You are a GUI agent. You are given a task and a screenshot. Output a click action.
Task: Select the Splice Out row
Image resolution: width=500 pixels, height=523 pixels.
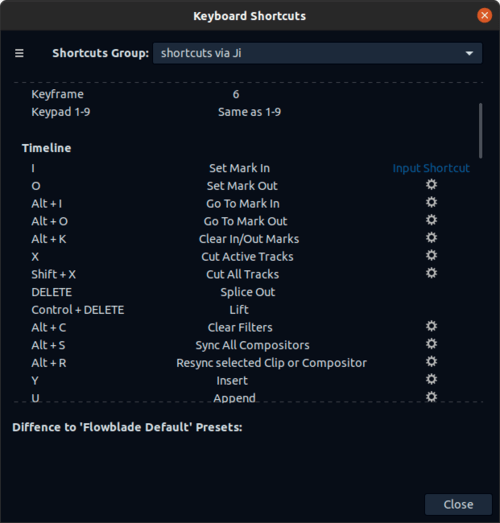click(x=247, y=292)
